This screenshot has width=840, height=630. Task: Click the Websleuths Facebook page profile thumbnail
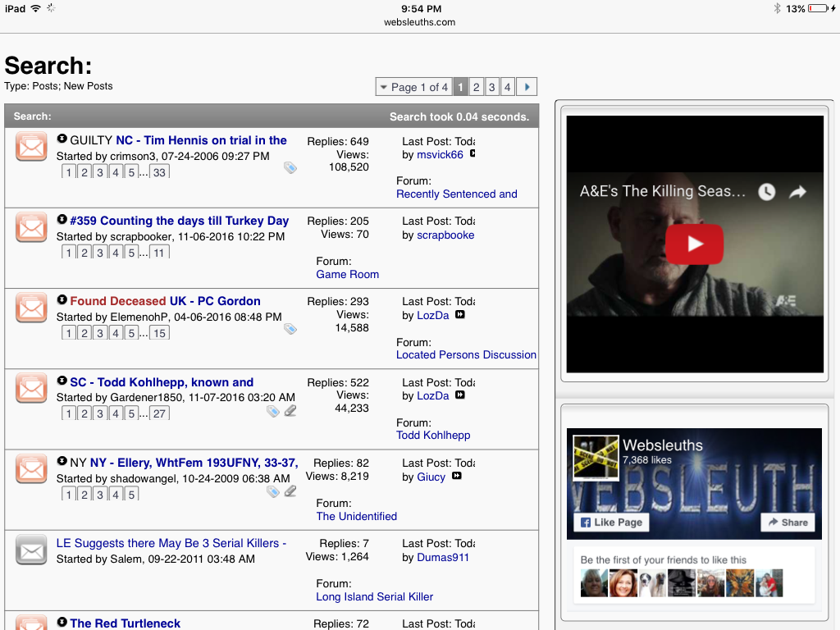click(x=595, y=457)
